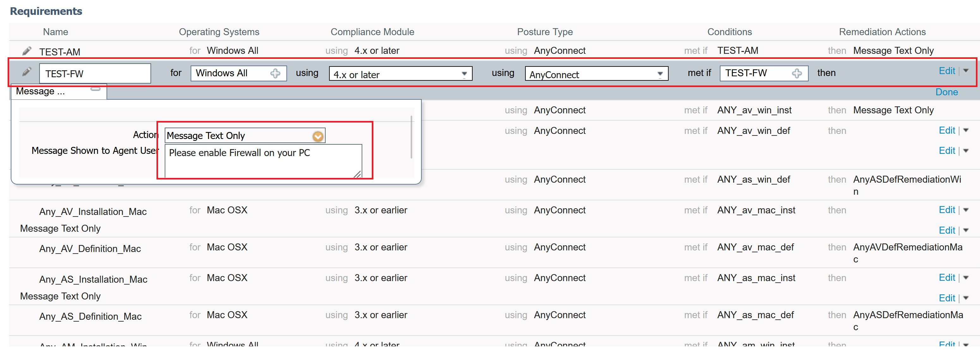Click Done to save the TEST-FW requirement
980x352 pixels.
[946, 92]
